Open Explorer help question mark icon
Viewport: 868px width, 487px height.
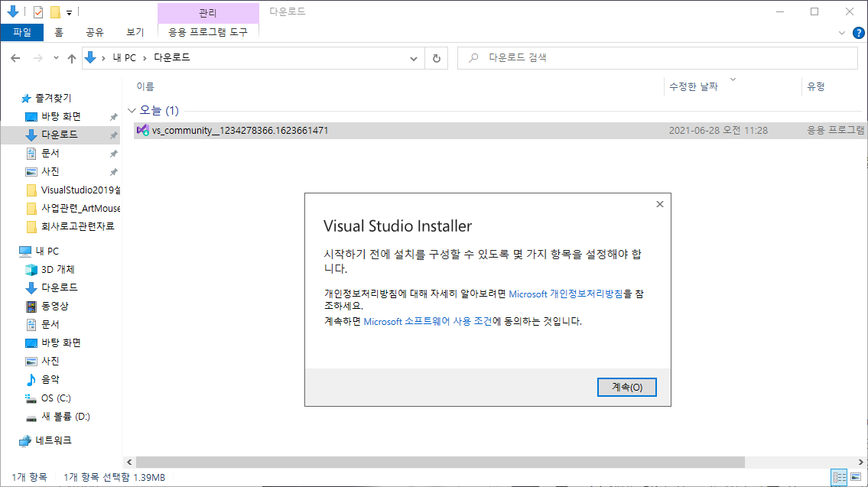[858, 33]
